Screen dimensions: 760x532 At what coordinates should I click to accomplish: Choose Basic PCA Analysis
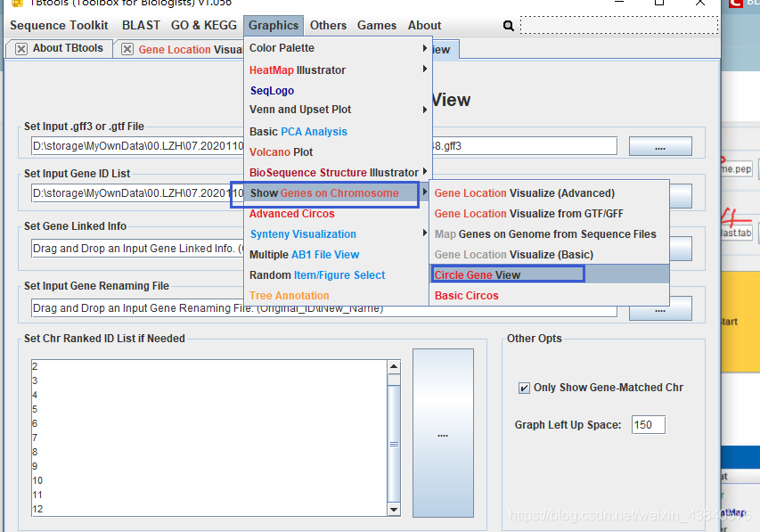click(338, 131)
